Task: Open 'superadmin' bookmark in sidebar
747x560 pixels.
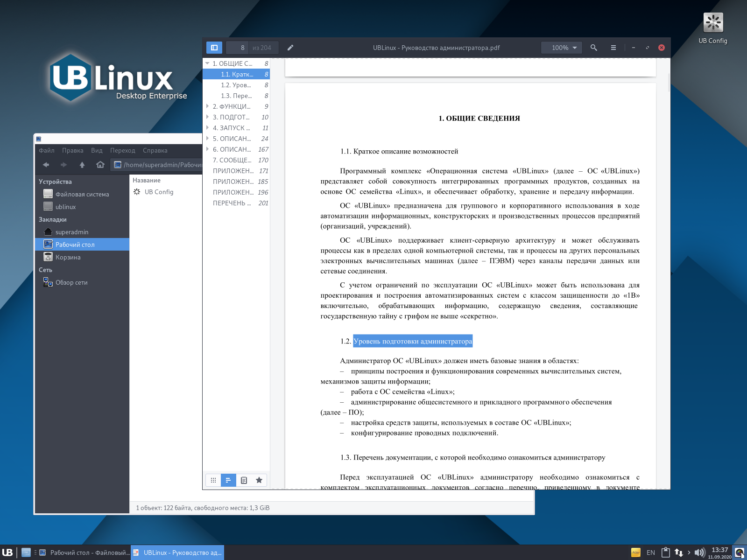Action: point(82,232)
